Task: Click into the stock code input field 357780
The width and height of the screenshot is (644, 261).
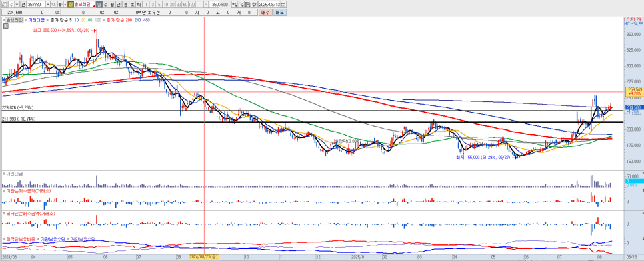Action: click(36, 4)
